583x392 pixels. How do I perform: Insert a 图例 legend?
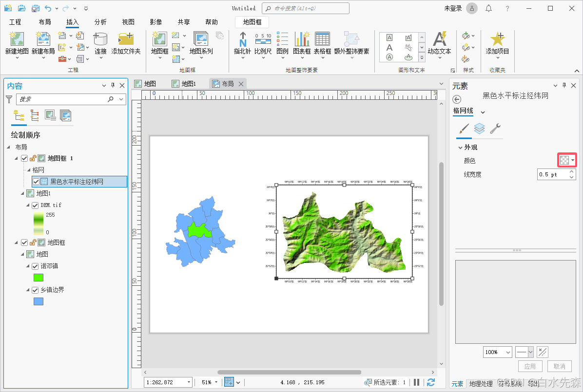282,39
